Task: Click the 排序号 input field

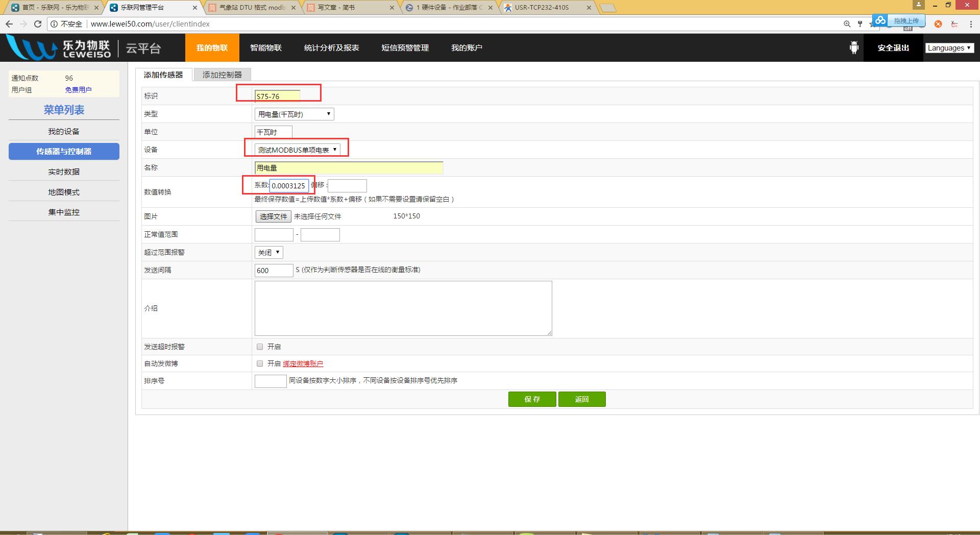Action: (x=271, y=381)
